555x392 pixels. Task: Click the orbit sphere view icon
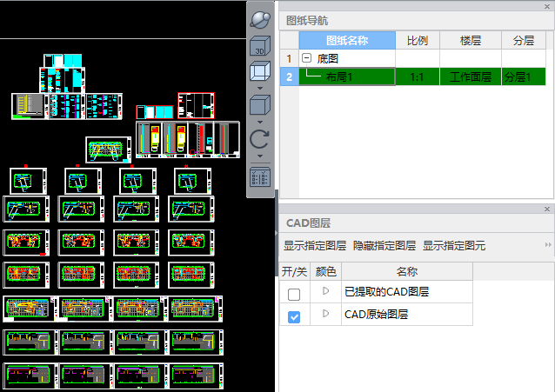click(x=260, y=19)
